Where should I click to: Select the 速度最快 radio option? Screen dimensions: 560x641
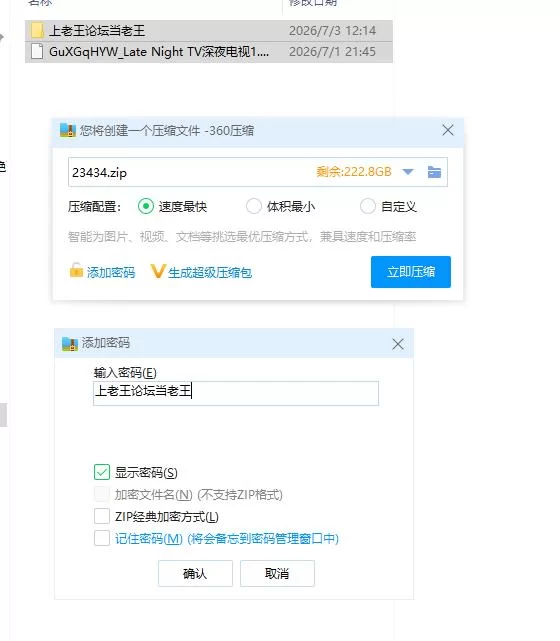pyautogui.click(x=146, y=206)
